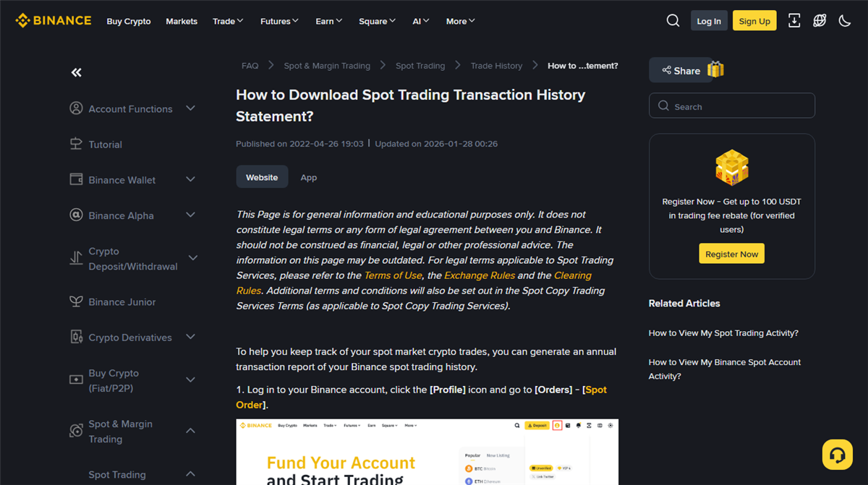Go to Buy Crypto in top nav
The height and width of the screenshot is (485, 868).
click(x=129, y=21)
